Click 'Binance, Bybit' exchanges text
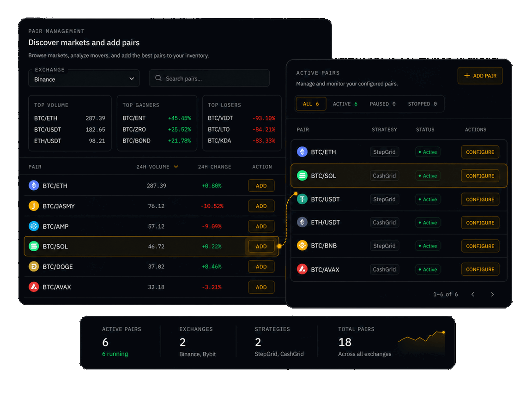The height and width of the screenshot is (399, 532). [x=198, y=354]
